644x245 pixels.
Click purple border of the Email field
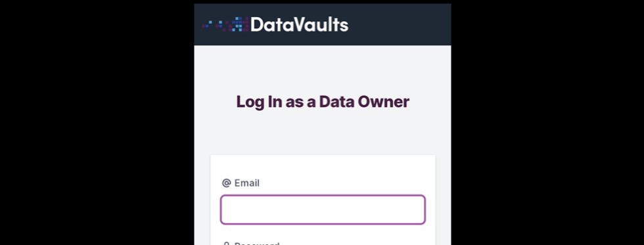pos(323,196)
